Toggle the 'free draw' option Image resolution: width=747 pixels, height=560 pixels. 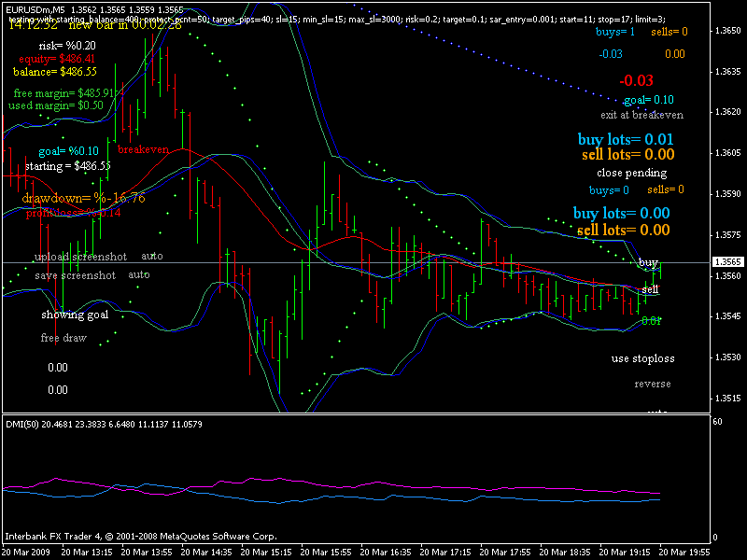pyautogui.click(x=63, y=338)
